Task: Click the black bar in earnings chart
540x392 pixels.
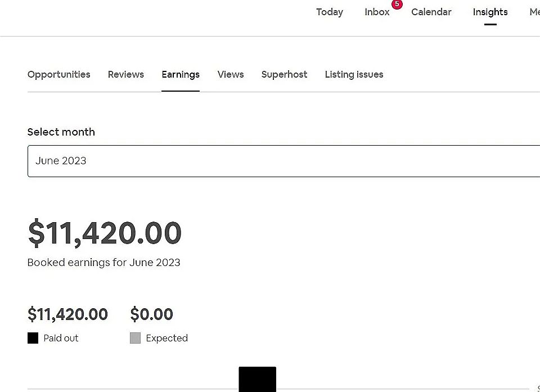Action: (257, 379)
